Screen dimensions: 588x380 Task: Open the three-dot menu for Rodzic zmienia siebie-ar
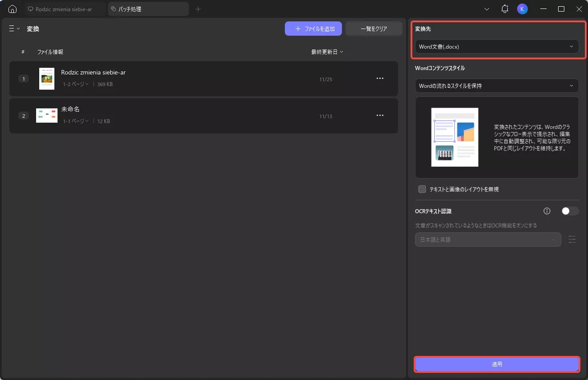[x=380, y=78]
